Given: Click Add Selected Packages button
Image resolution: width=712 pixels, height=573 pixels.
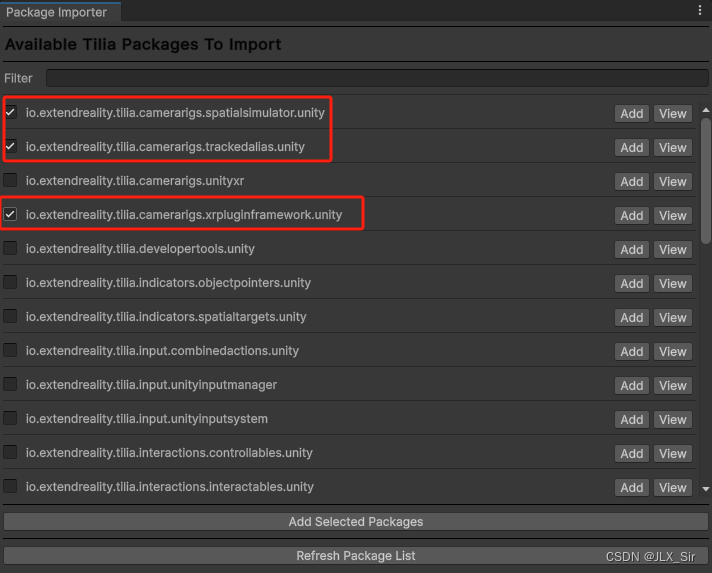Looking at the screenshot, I should (356, 522).
